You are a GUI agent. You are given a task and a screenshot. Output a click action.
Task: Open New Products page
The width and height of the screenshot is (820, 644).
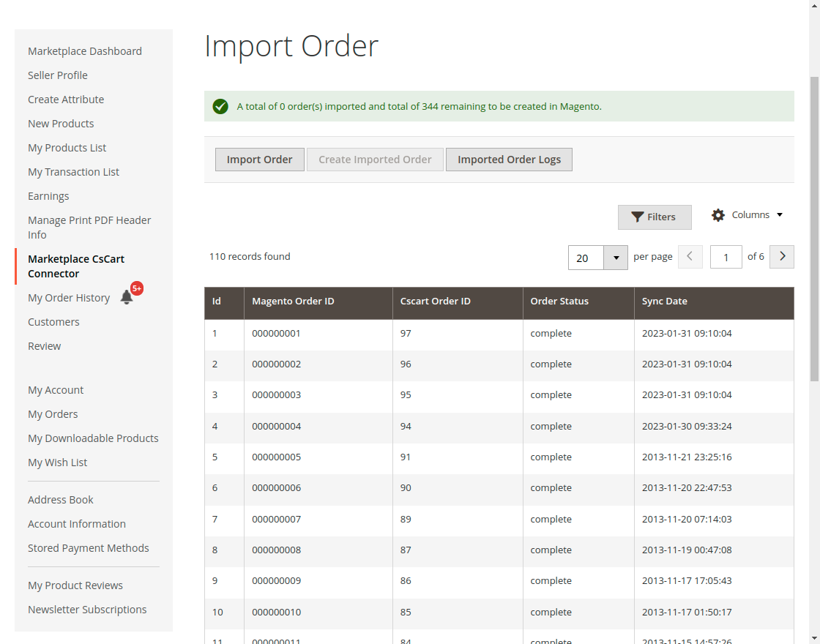click(61, 124)
